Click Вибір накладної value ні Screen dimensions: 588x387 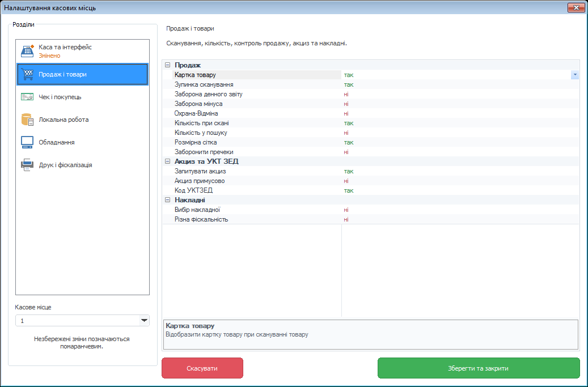click(346, 210)
